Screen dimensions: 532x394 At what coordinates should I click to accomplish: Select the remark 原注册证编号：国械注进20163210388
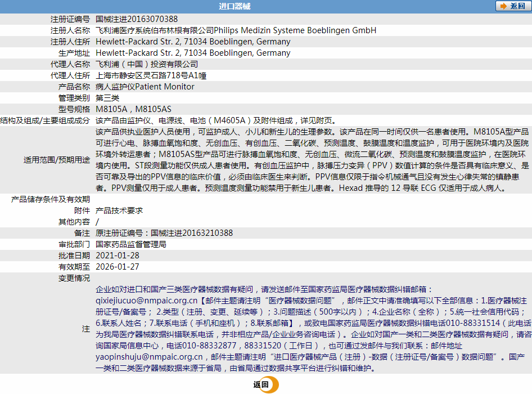(x=164, y=233)
